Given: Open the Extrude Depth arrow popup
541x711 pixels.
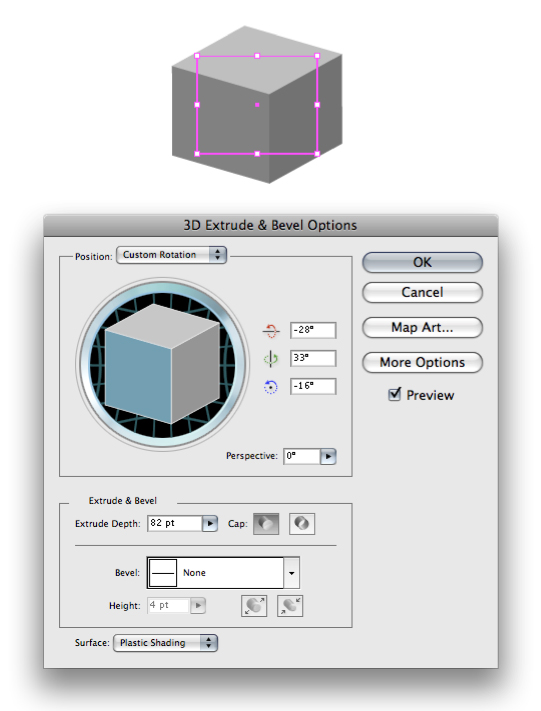Looking at the screenshot, I should pyautogui.click(x=210, y=523).
